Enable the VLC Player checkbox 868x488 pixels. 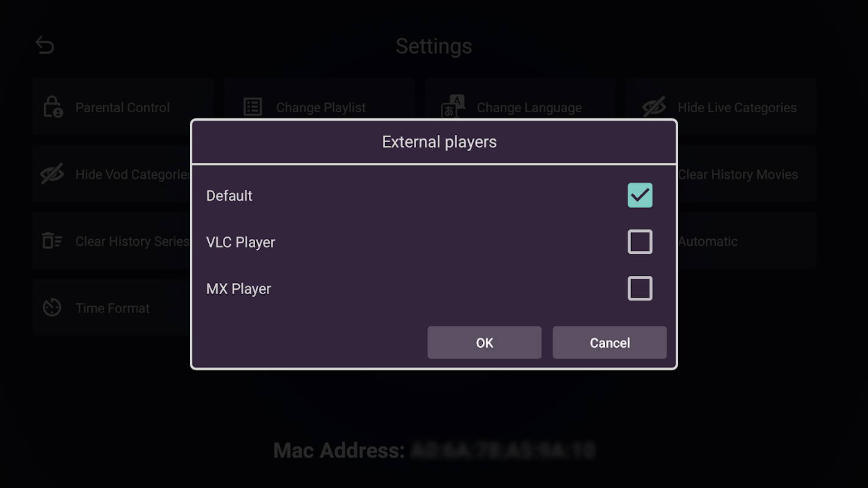click(x=640, y=242)
